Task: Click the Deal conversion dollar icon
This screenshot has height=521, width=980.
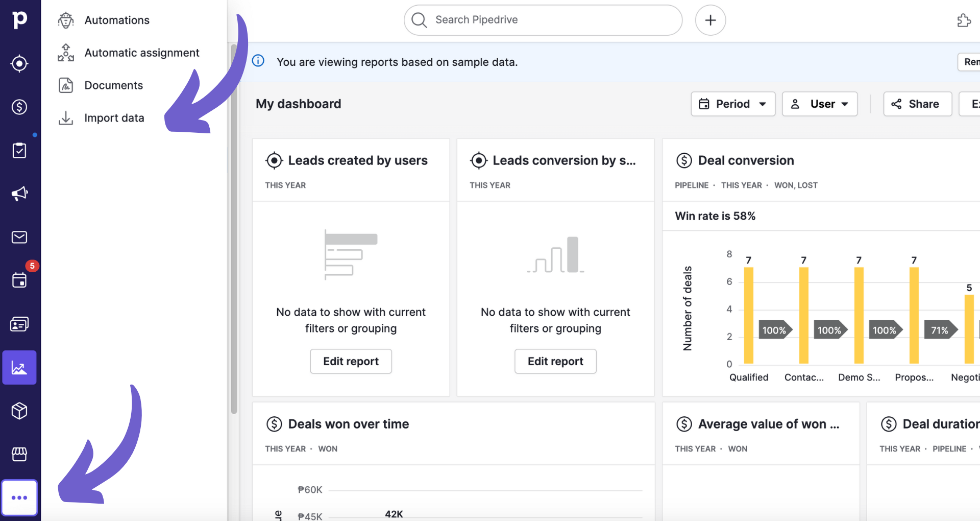Action: pos(684,160)
